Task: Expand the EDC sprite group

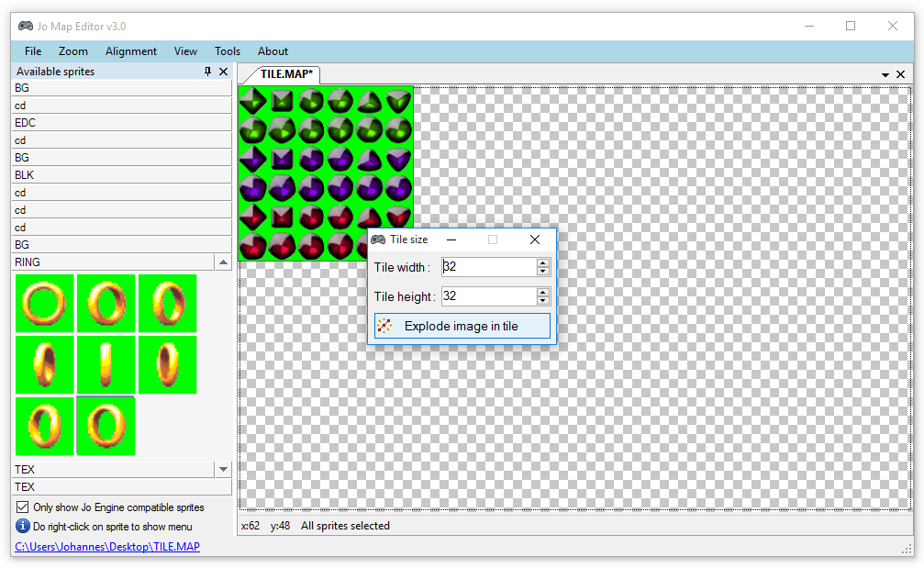Action: 122,123
